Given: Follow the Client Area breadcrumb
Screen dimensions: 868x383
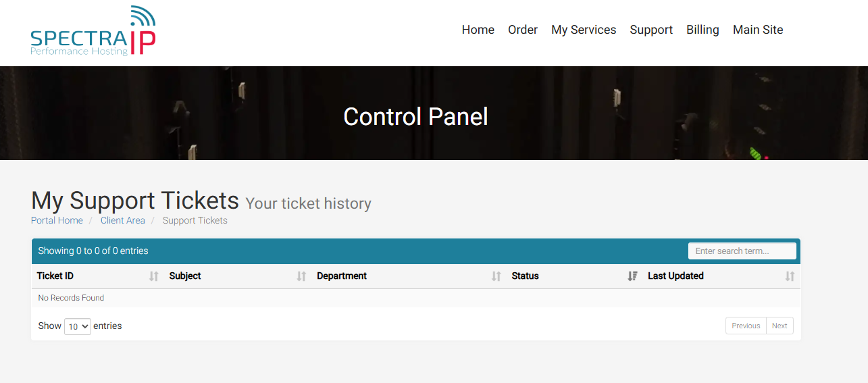Looking at the screenshot, I should (x=123, y=220).
